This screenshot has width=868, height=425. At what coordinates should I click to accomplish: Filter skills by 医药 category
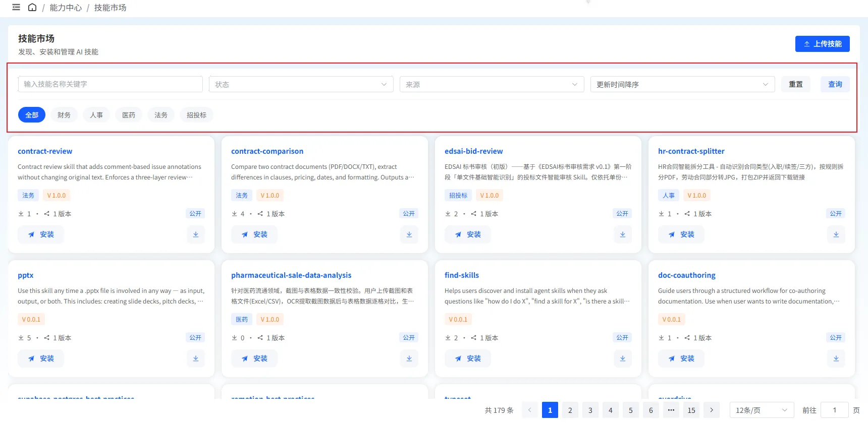[x=129, y=115]
